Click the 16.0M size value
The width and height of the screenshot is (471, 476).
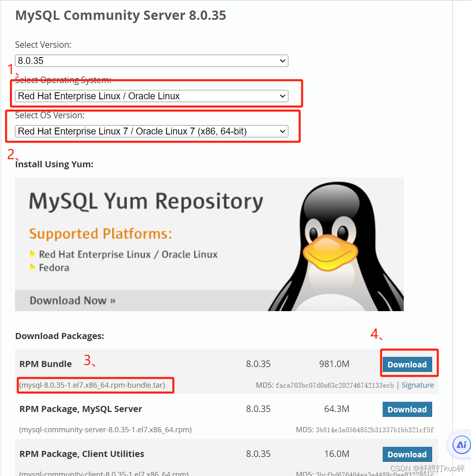[337, 454]
